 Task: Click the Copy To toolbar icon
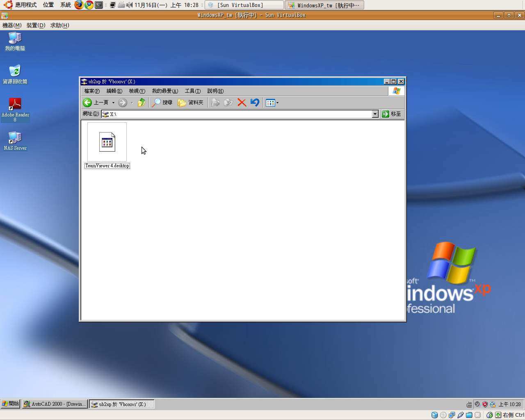pyautogui.click(x=228, y=103)
